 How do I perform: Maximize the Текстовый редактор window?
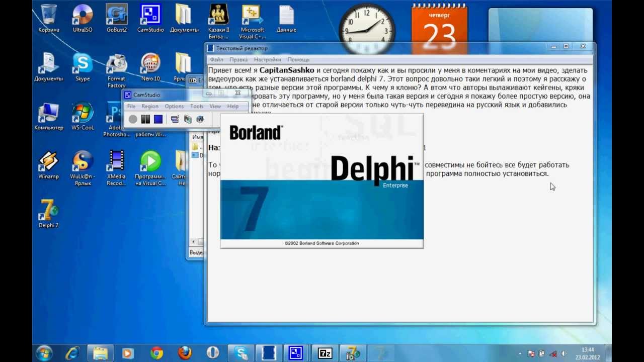pos(566,47)
